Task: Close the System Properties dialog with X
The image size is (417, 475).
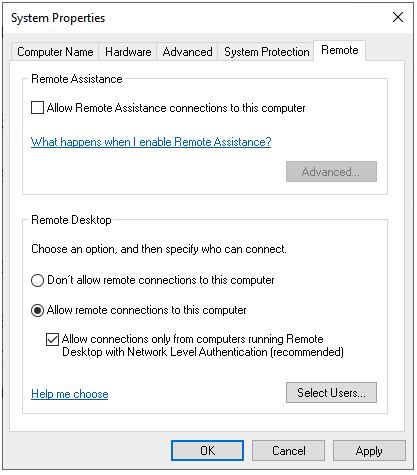Action: coord(398,17)
